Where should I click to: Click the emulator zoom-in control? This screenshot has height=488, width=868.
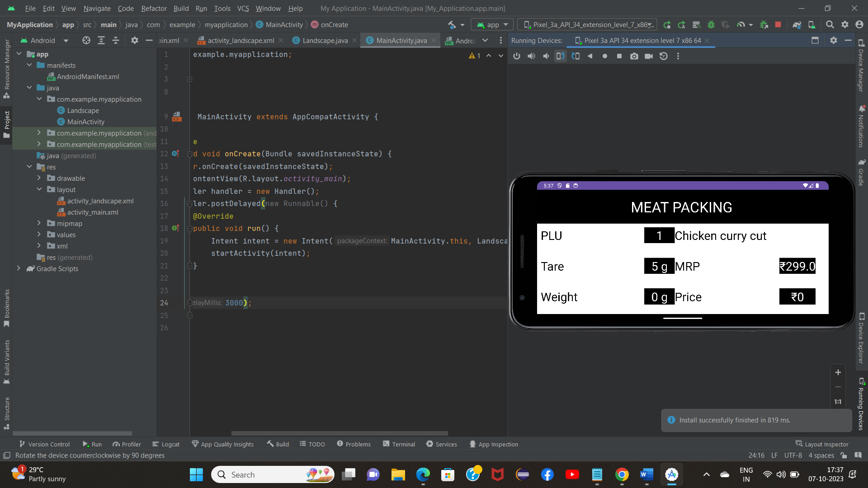tap(839, 372)
